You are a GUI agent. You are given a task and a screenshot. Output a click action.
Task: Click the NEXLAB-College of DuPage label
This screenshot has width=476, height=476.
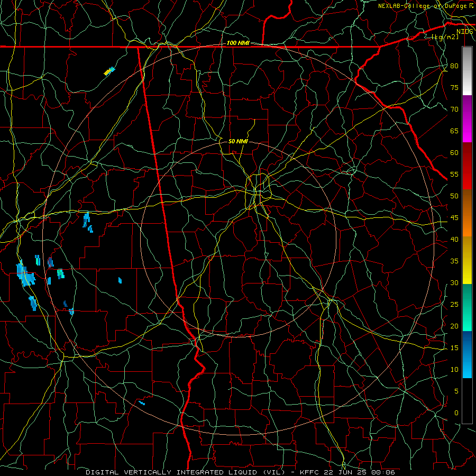tap(423, 6)
